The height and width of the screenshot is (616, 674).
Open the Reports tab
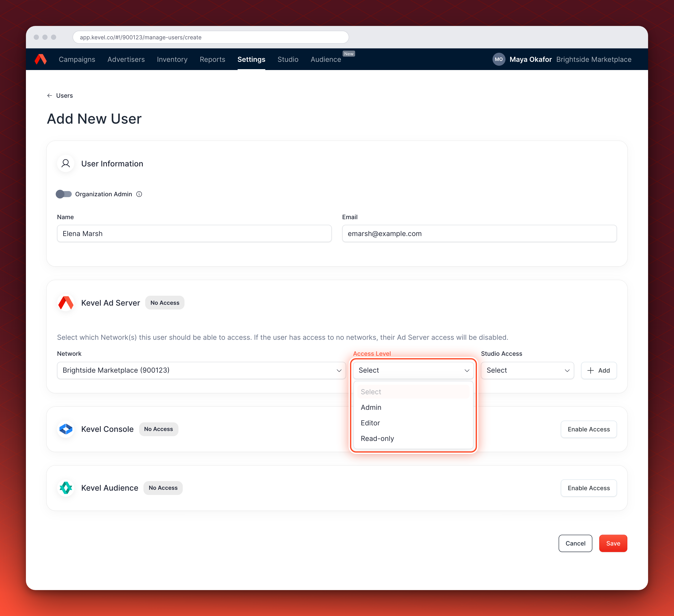pos(213,59)
